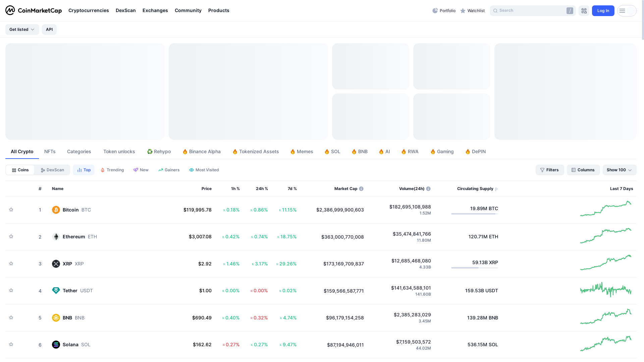Open the DexScan nav menu
The height and width of the screenshot is (362, 644).
tap(126, 10)
